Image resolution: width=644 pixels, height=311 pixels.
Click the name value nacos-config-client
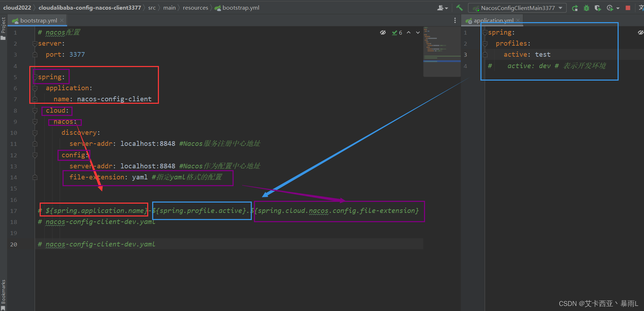click(114, 99)
